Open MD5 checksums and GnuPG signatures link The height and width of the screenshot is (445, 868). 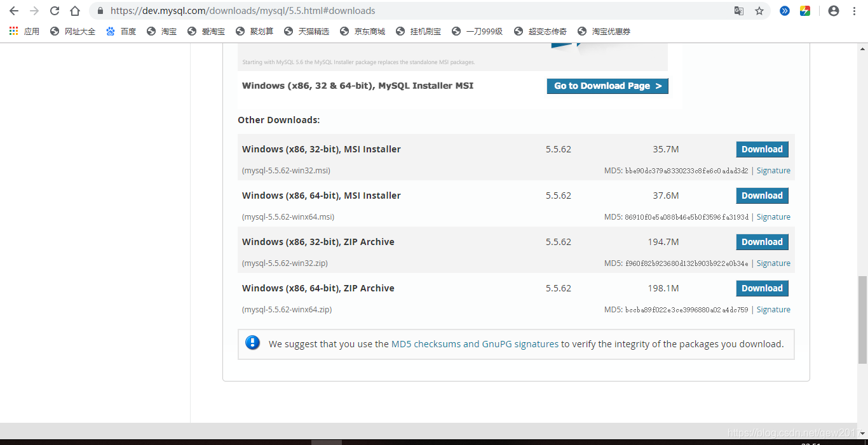pyautogui.click(x=475, y=344)
